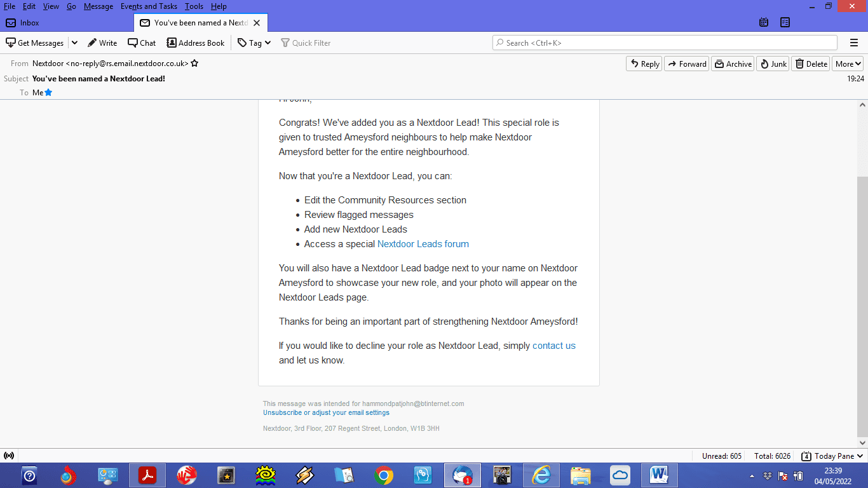Open the gold star taskbar app

[x=226, y=475]
